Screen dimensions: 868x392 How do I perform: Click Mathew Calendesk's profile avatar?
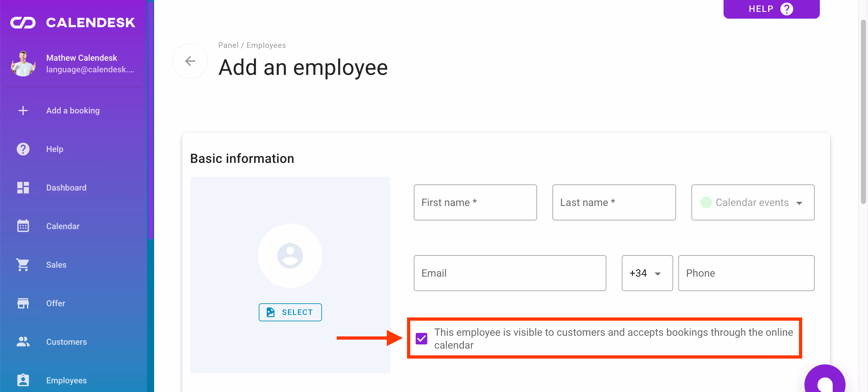point(23,63)
